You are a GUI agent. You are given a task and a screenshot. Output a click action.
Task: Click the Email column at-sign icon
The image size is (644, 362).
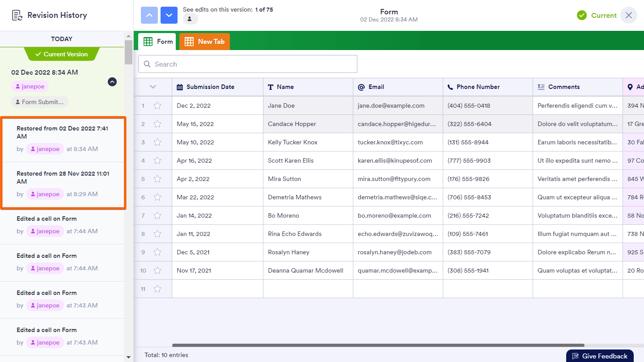pyautogui.click(x=361, y=87)
